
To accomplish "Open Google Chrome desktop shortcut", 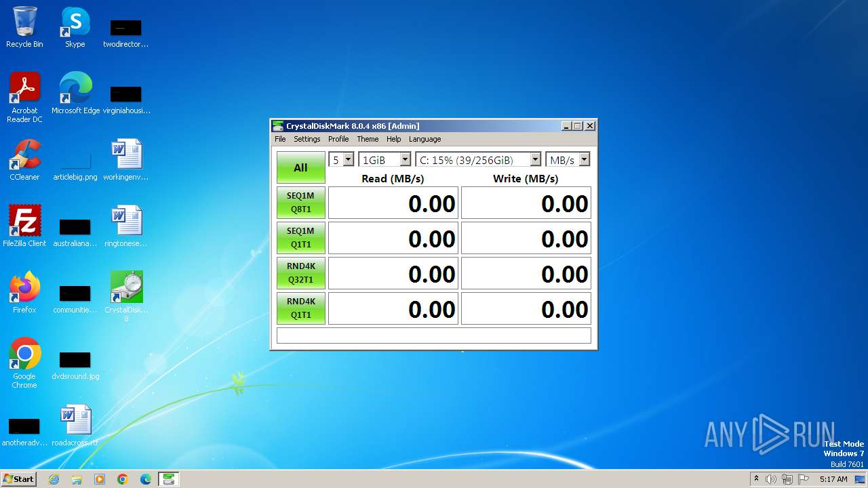I will click(x=24, y=363).
